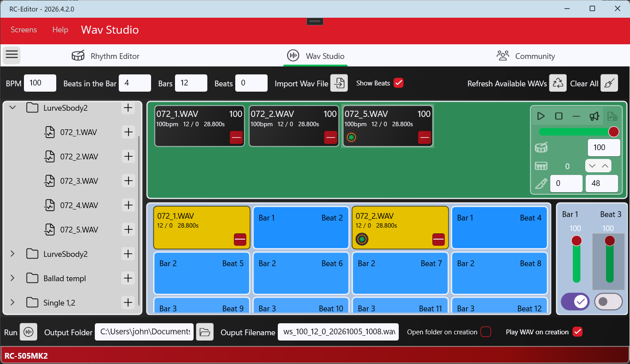The height and width of the screenshot is (364, 630).
Task: Click the minus icon in the mixer panel
Action: click(576, 116)
